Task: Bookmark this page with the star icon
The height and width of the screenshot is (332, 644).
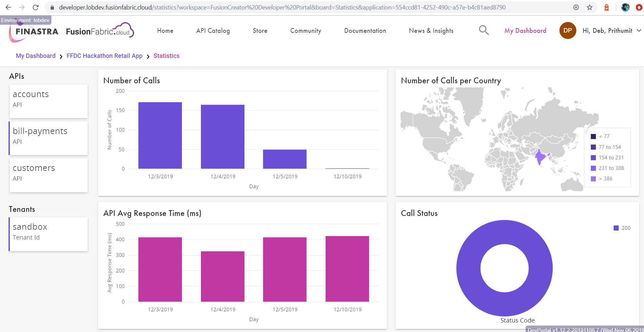Action: [590, 7]
